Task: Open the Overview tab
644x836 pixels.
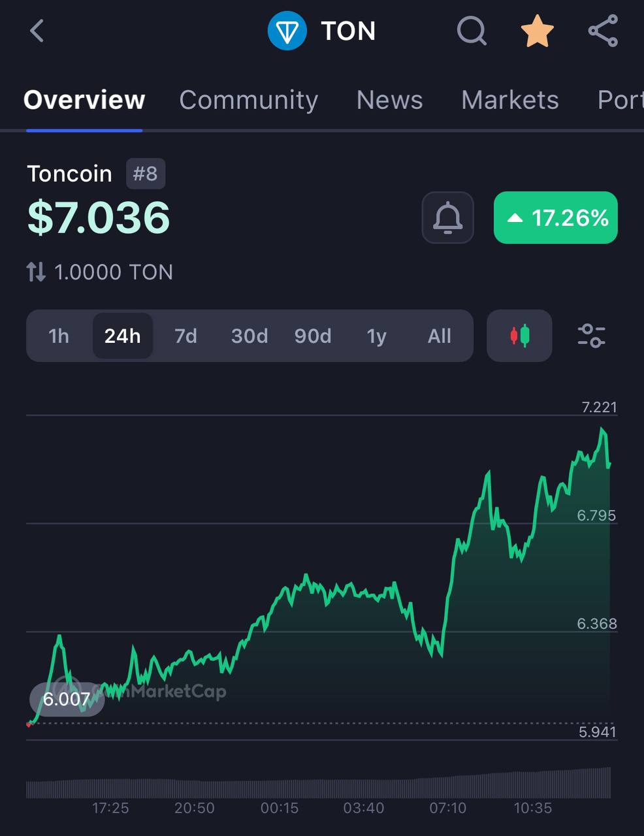Action: (84, 100)
